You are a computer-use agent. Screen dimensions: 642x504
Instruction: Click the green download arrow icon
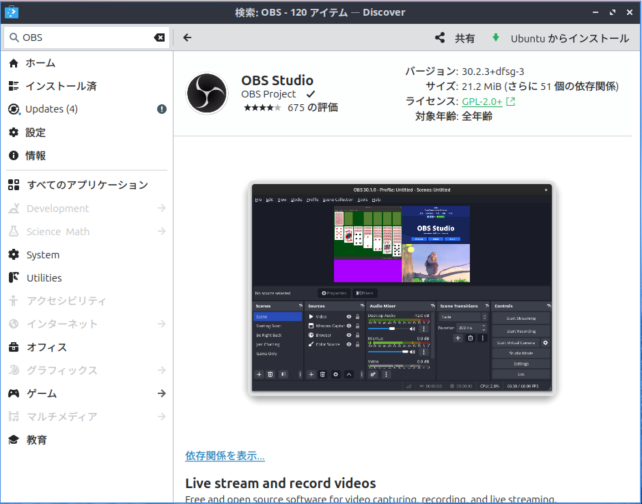coord(495,38)
